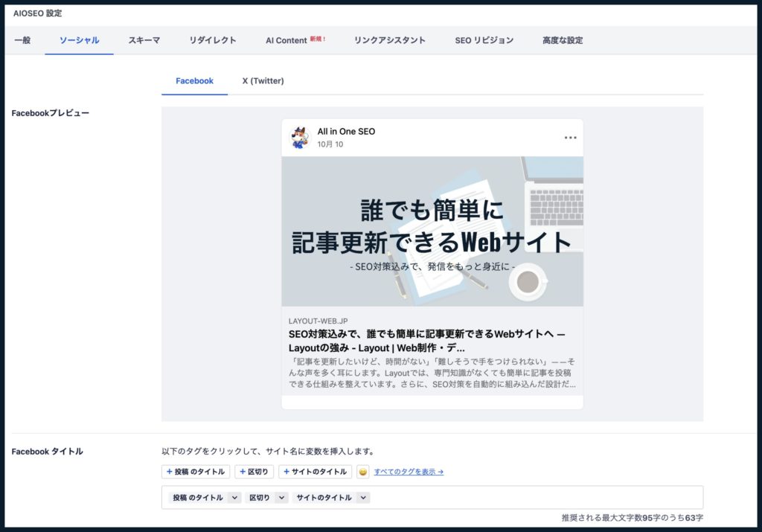This screenshot has height=532, width=762.
Task: Open the 一般 settings tab
Action: tap(22, 41)
